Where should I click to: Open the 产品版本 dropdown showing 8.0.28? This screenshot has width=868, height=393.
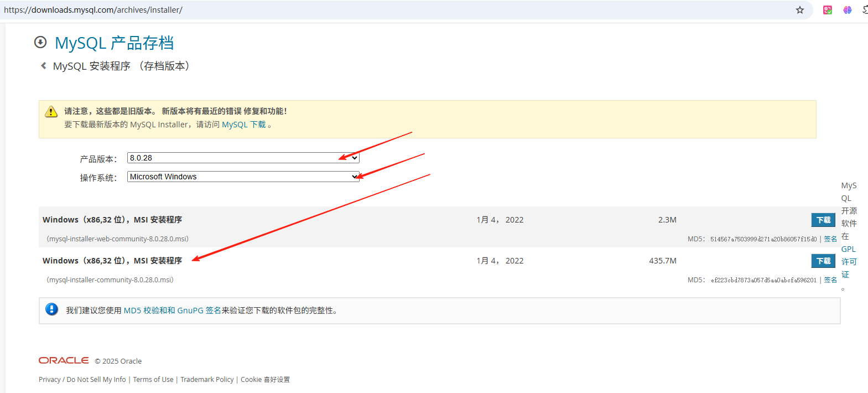coord(243,158)
